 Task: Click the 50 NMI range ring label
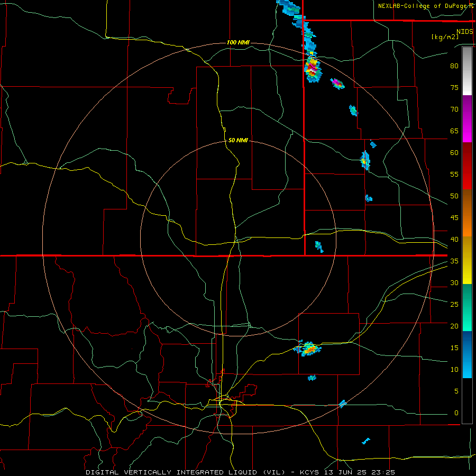[238, 140]
